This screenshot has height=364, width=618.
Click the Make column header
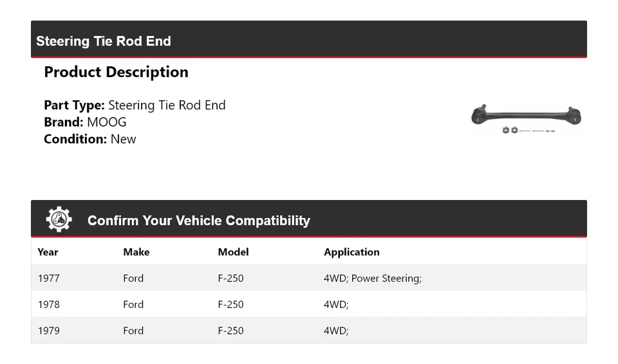coord(136,252)
